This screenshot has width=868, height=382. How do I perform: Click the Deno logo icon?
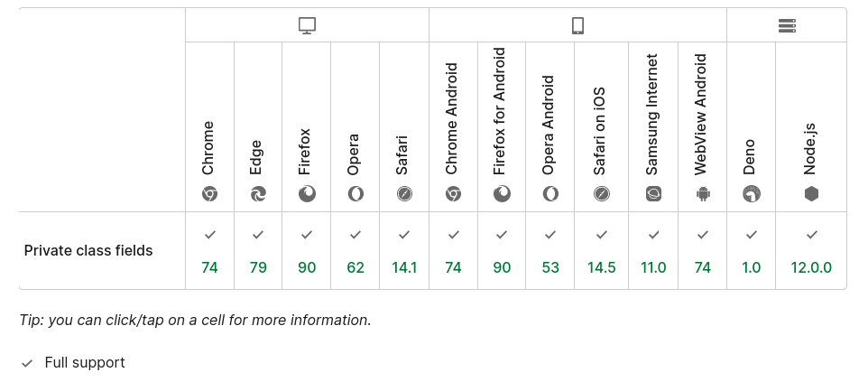pos(751,193)
